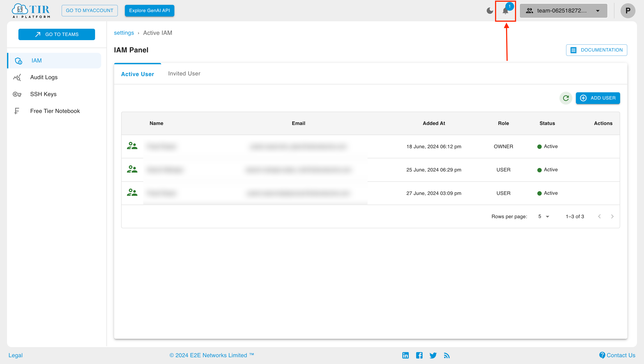Open the Legal footer link

click(16, 355)
